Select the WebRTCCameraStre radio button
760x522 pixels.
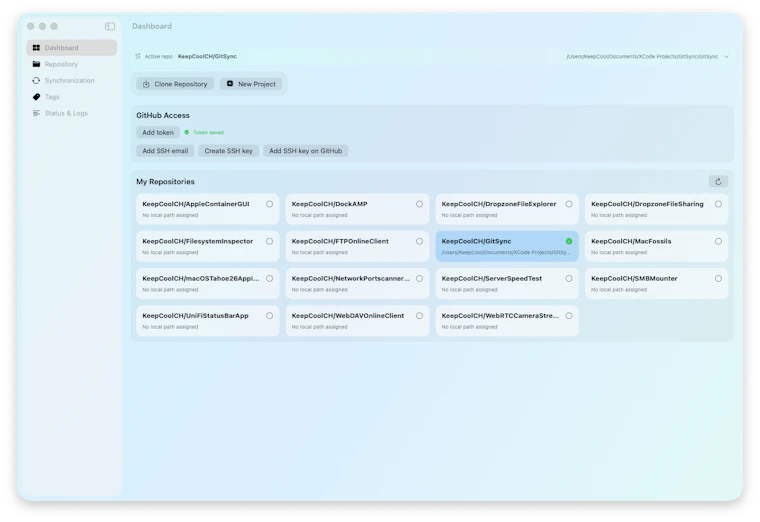pyautogui.click(x=569, y=316)
